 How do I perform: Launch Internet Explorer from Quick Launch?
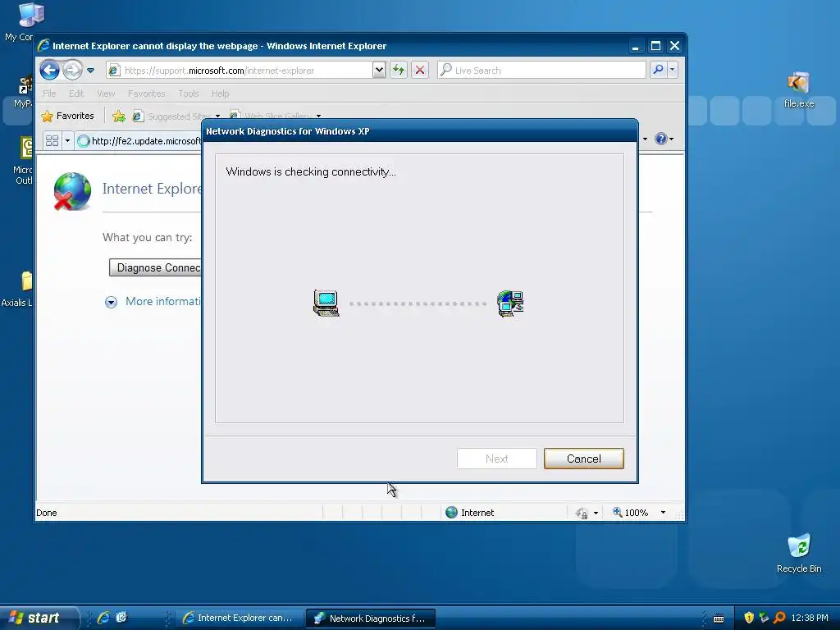[103, 618]
